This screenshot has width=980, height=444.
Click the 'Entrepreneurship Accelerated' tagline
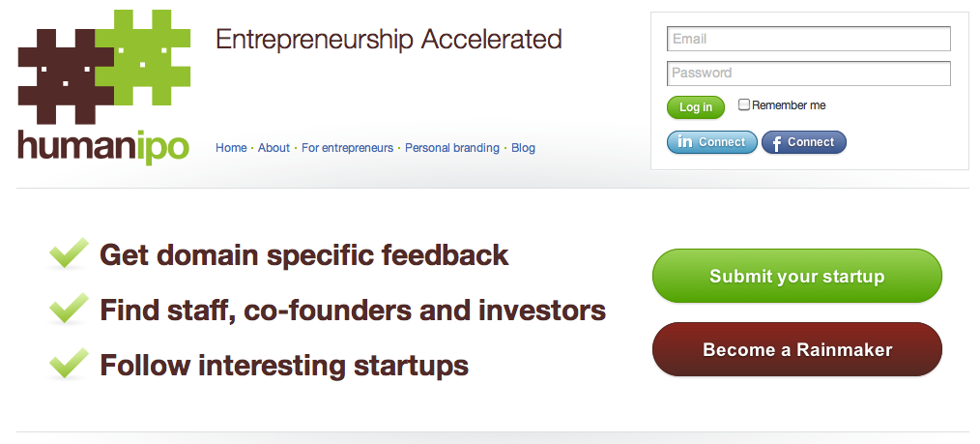pos(389,40)
